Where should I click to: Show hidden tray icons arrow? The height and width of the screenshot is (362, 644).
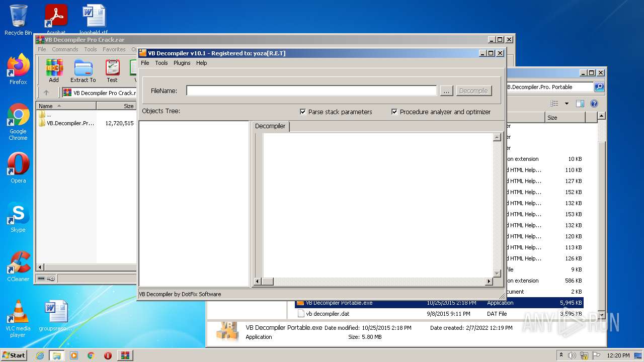click(x=561, y=355)
